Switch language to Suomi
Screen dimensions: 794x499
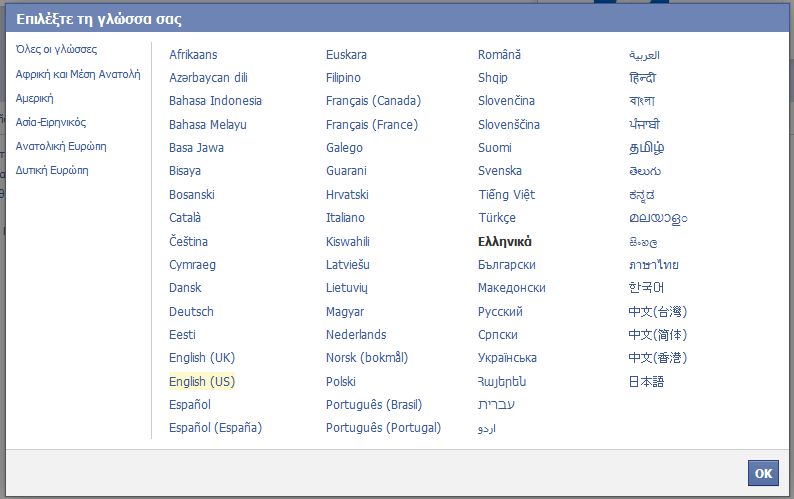(x=495, y=148)
